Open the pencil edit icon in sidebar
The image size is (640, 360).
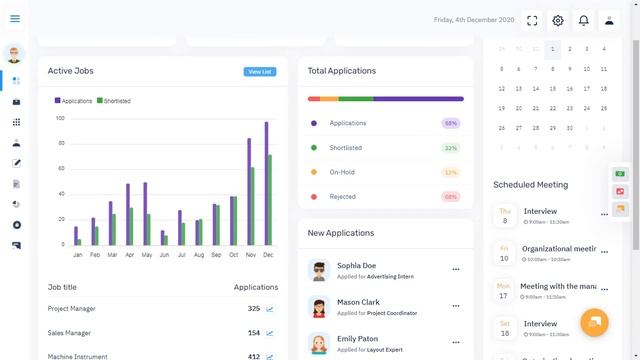point(16,163)
